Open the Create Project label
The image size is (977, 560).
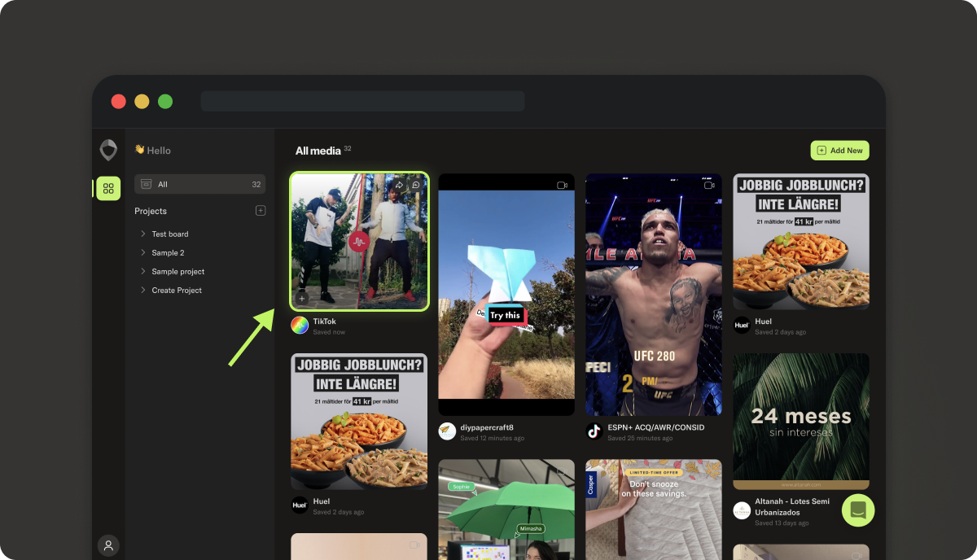[x=177, y=291]
